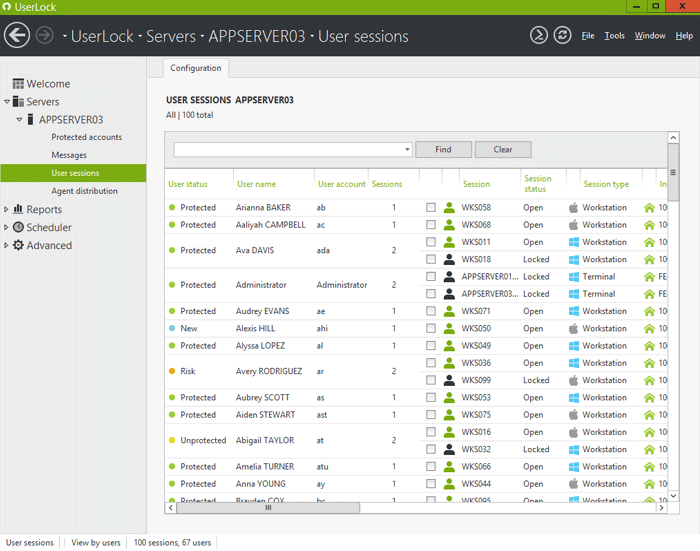Select the checkbox for session WKS050
The width and height of the screenshot is (700, 551).
click(x=431, y=328)
